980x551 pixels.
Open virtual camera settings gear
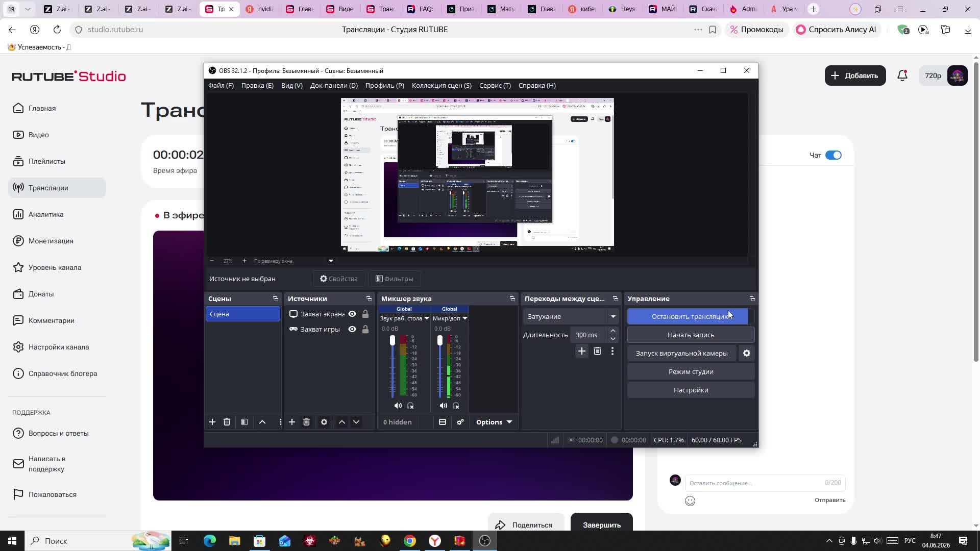[747, 353]
